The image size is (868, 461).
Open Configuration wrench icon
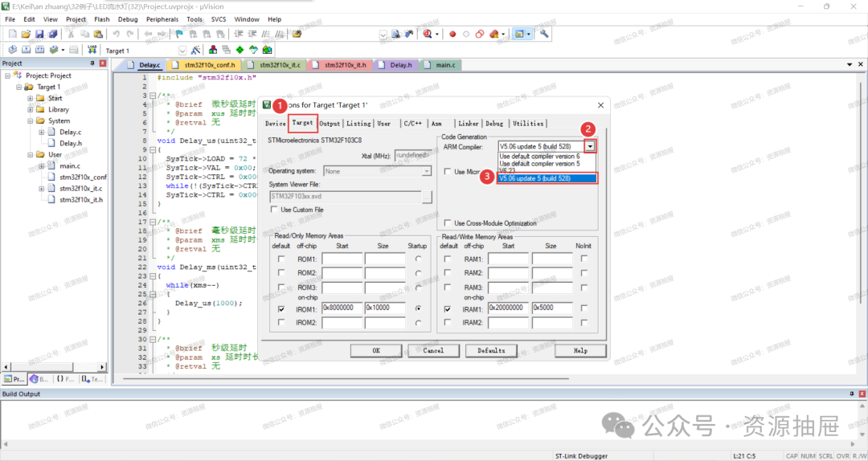tap(545, 34)
